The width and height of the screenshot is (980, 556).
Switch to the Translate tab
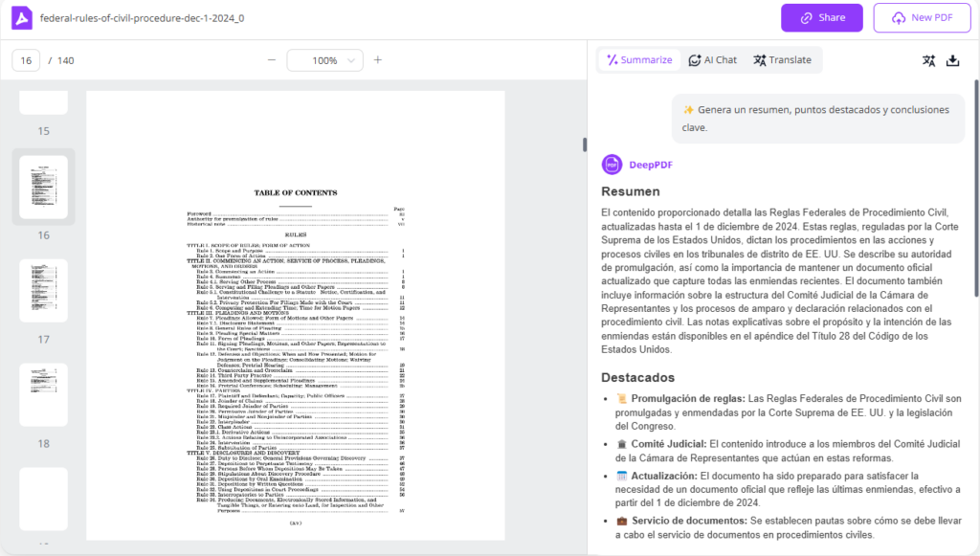(783, 59)
